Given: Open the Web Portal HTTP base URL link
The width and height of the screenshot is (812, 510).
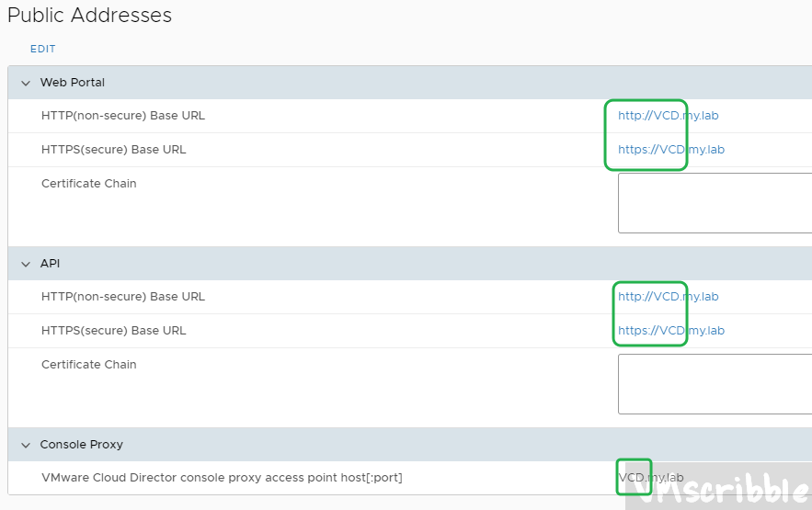Looking at the screenshot, I should click(668, 116).
